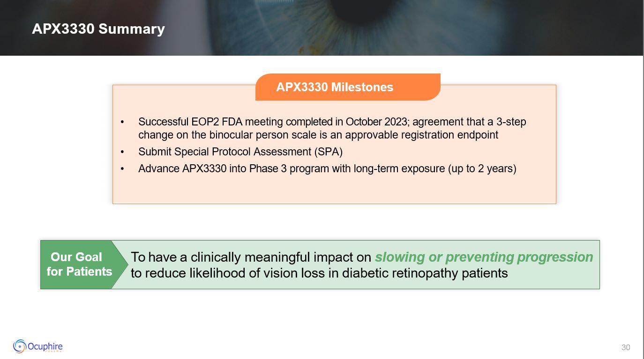
Task: Select the APX3330 Summary slide title
Action: (x=98, y=29)
